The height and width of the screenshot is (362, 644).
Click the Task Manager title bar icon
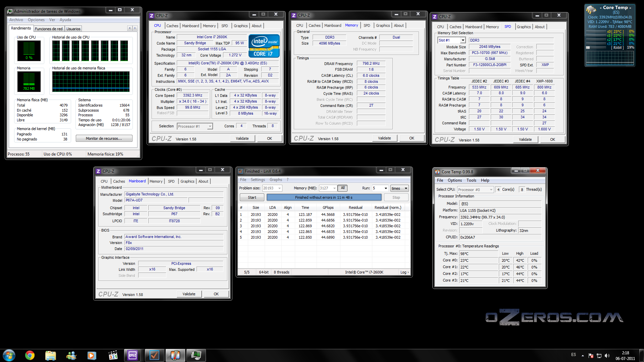coord(10,11)
